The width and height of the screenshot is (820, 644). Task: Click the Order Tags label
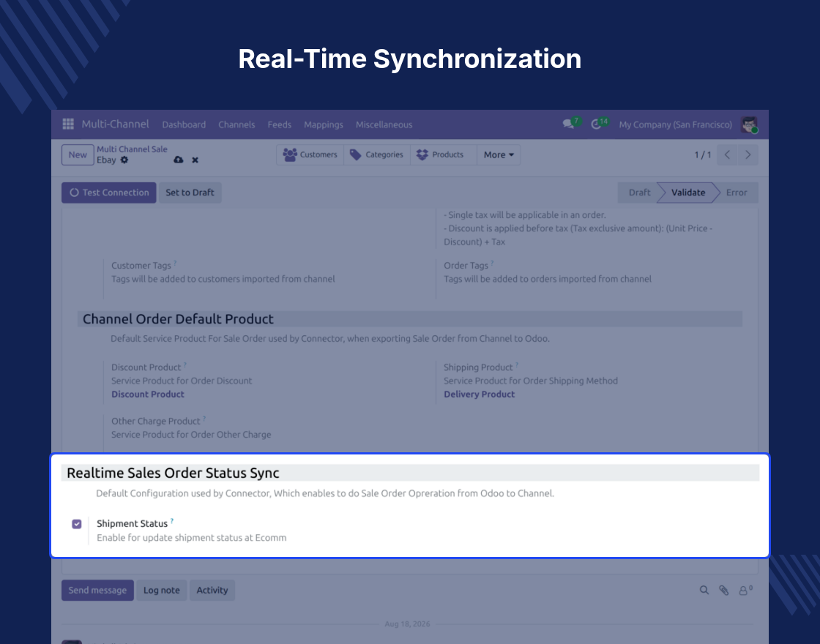click(466, 266)
